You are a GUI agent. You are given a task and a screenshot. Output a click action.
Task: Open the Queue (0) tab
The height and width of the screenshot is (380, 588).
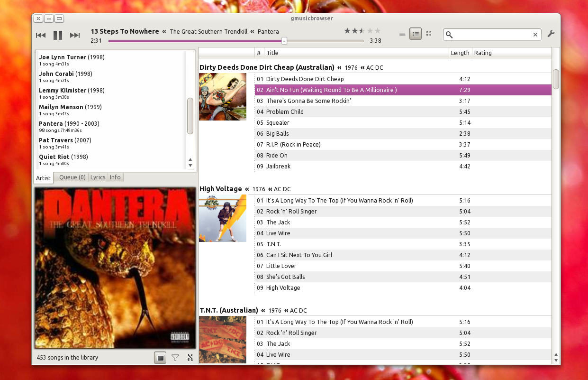[x=72, y=177]
